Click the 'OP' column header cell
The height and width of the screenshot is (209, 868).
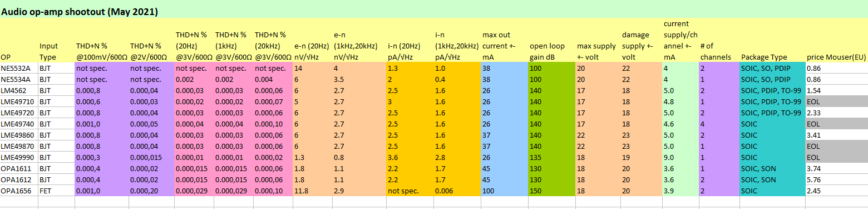19,40
